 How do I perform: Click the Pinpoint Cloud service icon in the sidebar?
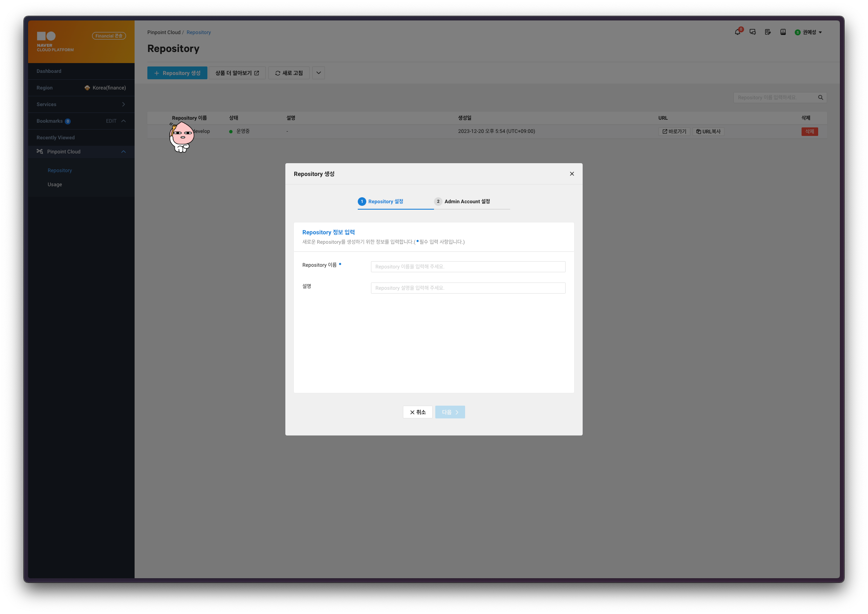click(40, 152)
